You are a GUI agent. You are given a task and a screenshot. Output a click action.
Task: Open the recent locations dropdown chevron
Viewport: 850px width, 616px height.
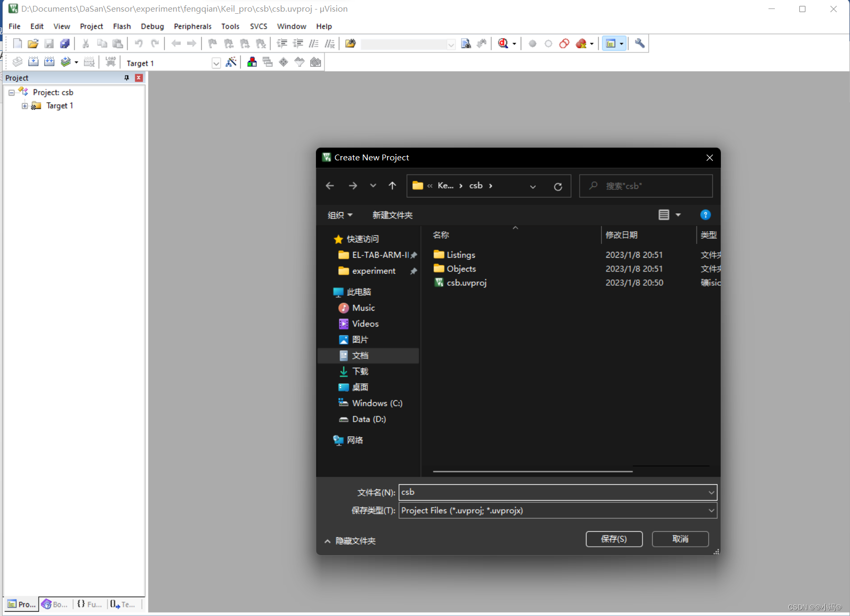(373, 186)
